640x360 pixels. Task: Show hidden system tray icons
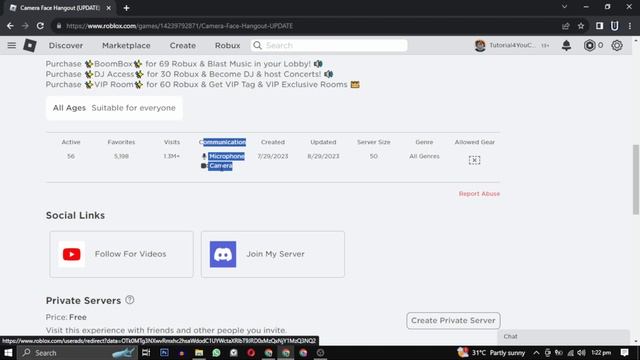tap(536, 353)
